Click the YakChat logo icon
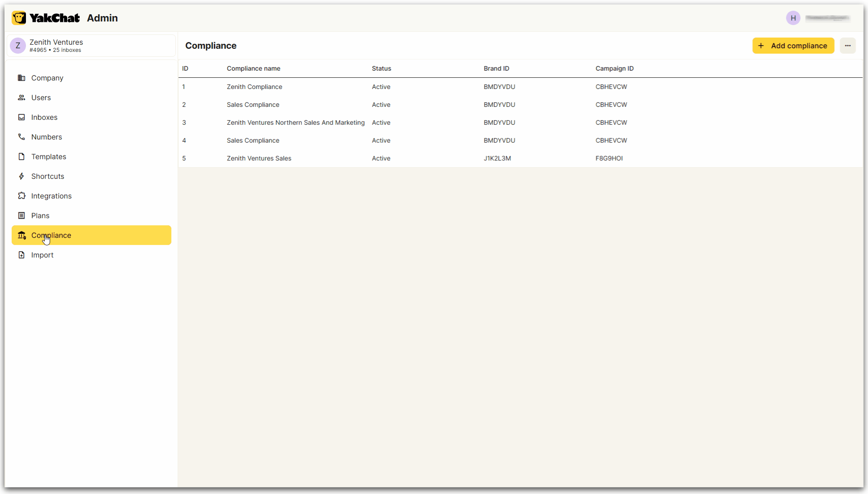868x494 pixels. [19, 18]
